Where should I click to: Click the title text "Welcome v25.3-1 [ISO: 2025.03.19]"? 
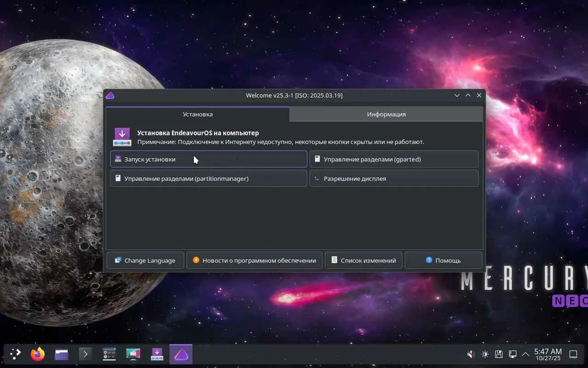[x=294, y=95]
